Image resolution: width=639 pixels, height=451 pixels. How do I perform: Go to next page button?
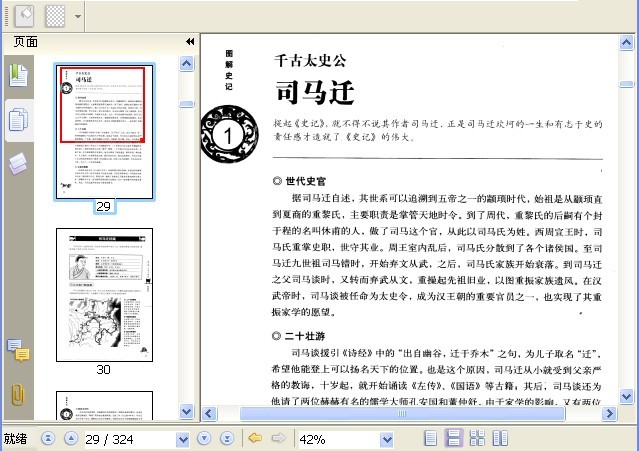pos(204,438)
